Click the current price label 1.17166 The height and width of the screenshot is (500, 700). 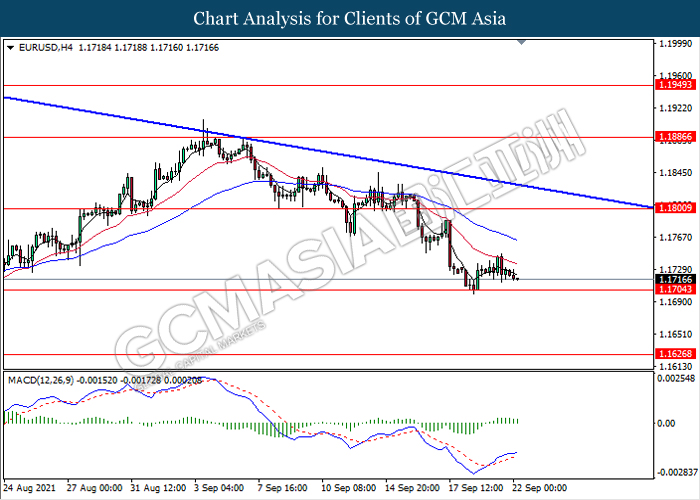(x=675, y=279)
